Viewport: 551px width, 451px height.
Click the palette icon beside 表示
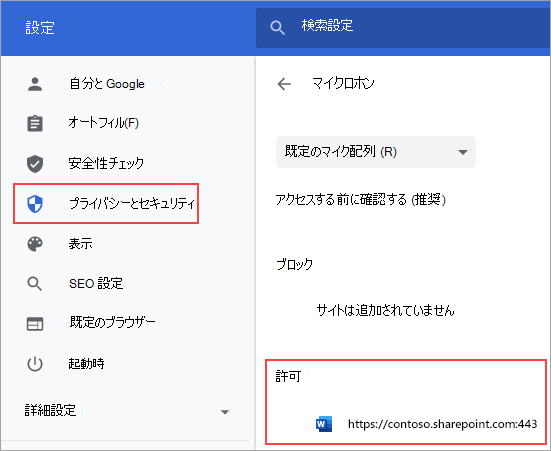coord(35,244)
